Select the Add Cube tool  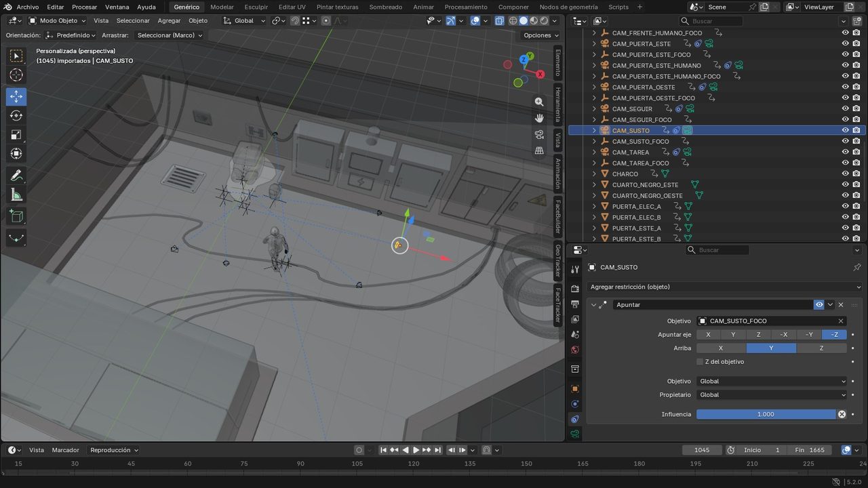(16, 216)
